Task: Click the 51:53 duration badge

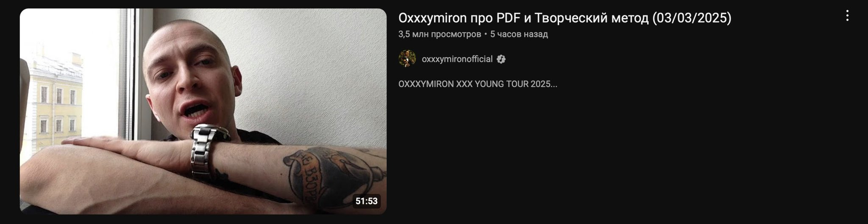Action: click(x=367, y=201)
